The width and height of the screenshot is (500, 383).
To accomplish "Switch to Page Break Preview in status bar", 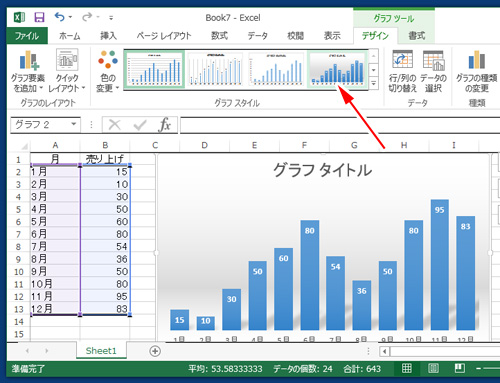I will pos(460,368).
